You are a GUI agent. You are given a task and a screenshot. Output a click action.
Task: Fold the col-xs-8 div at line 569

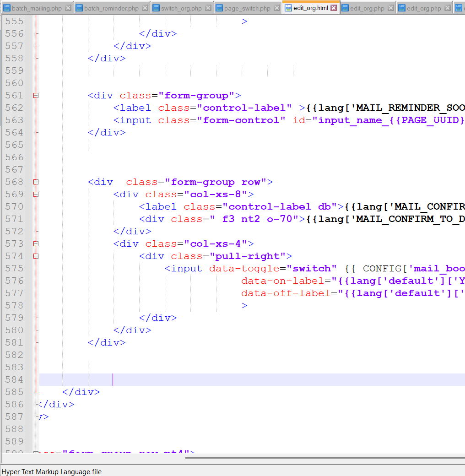pyautogui.click(x=36, y=194)
